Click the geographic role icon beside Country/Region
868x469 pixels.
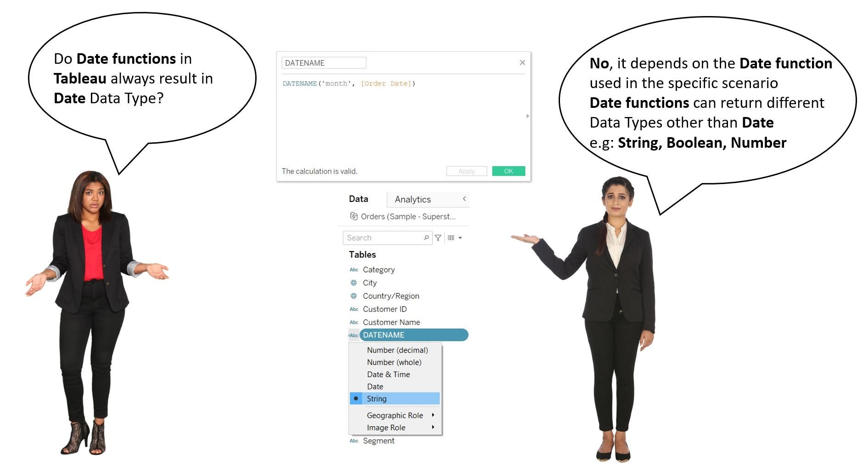click(x=353, y=296)
